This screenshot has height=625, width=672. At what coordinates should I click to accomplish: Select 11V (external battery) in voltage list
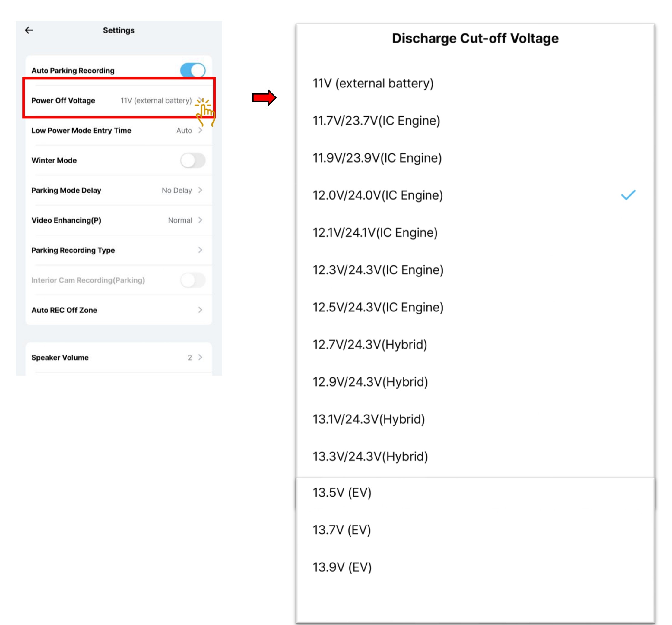pos(373,84)
